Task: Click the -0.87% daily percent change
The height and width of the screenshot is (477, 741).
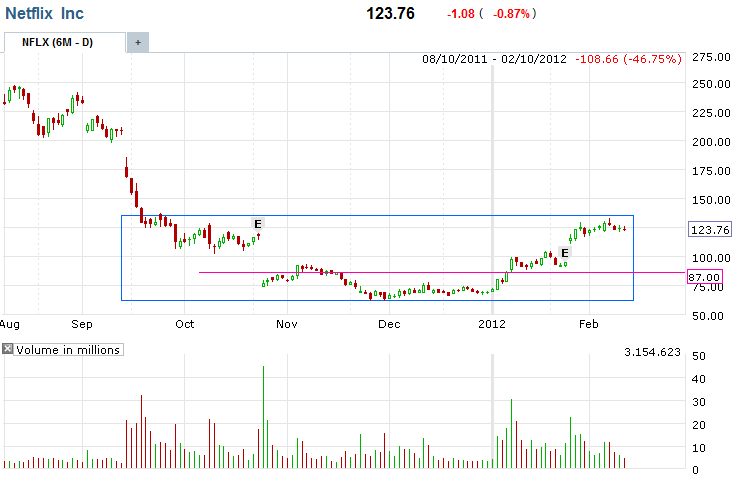Action: (511, 14)
